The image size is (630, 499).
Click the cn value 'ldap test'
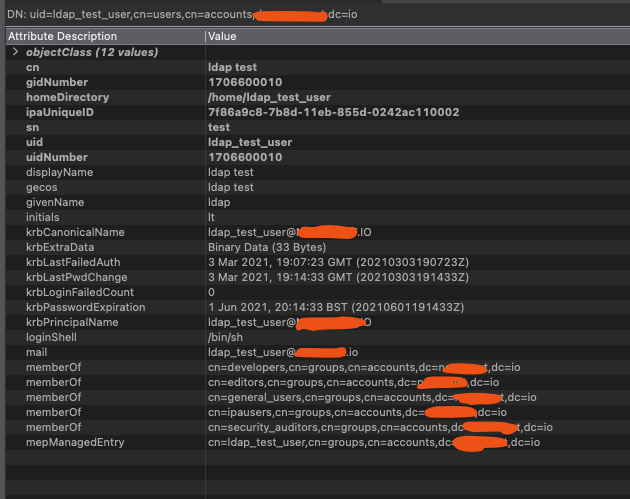[x=232, y=67]
